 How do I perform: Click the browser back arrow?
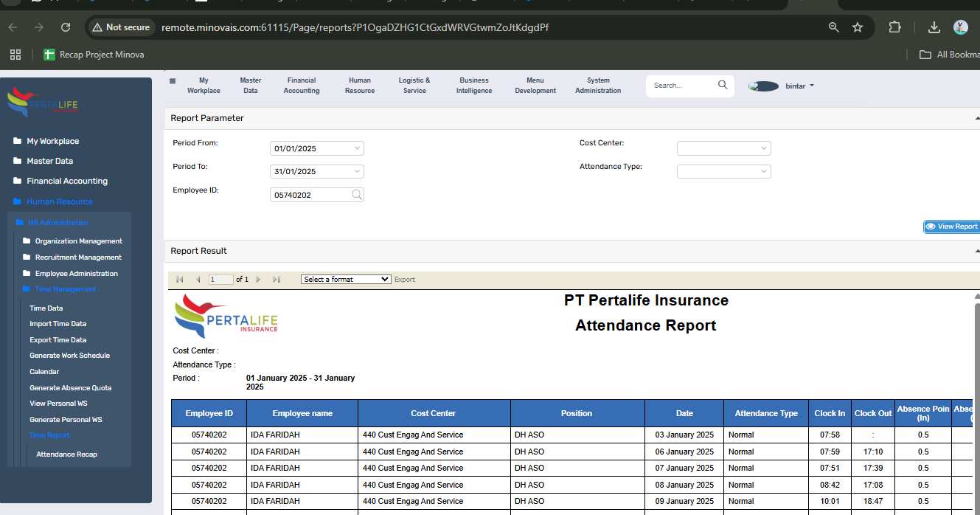(x=13, y=27)
